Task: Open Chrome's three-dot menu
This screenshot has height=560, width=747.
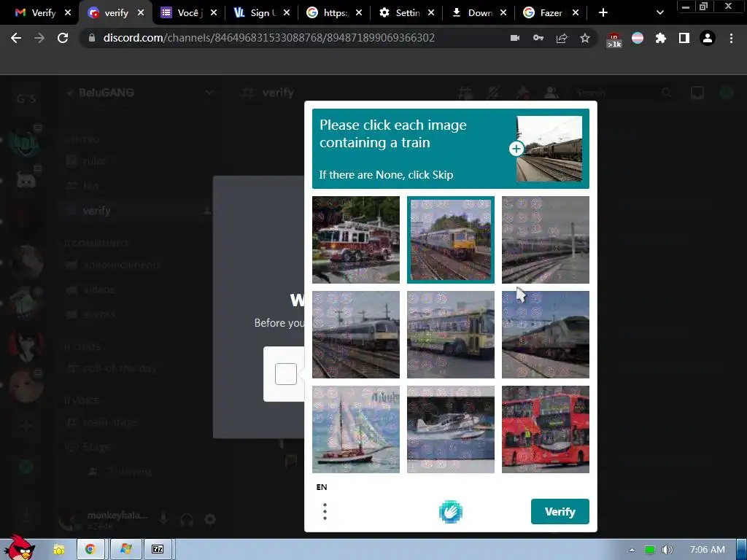Action: point(731,38)
